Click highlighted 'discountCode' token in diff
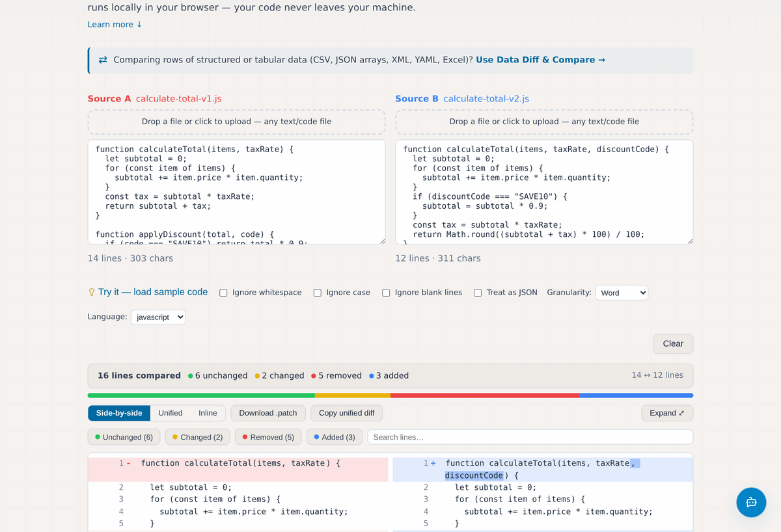Screen dimensions: 781x532 [x=474, y=475]
